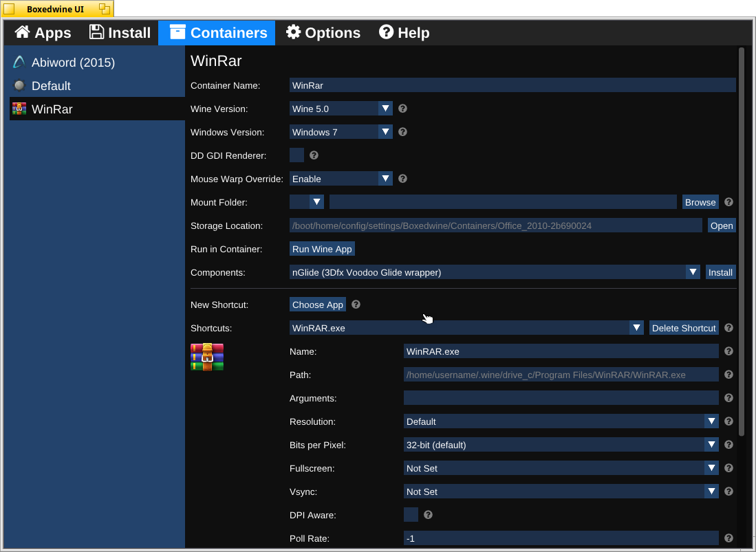Image resolution: width=756 pixels, height=552 pixels.
Task: Show help for Mount Folder
Action: pos(728,202)
